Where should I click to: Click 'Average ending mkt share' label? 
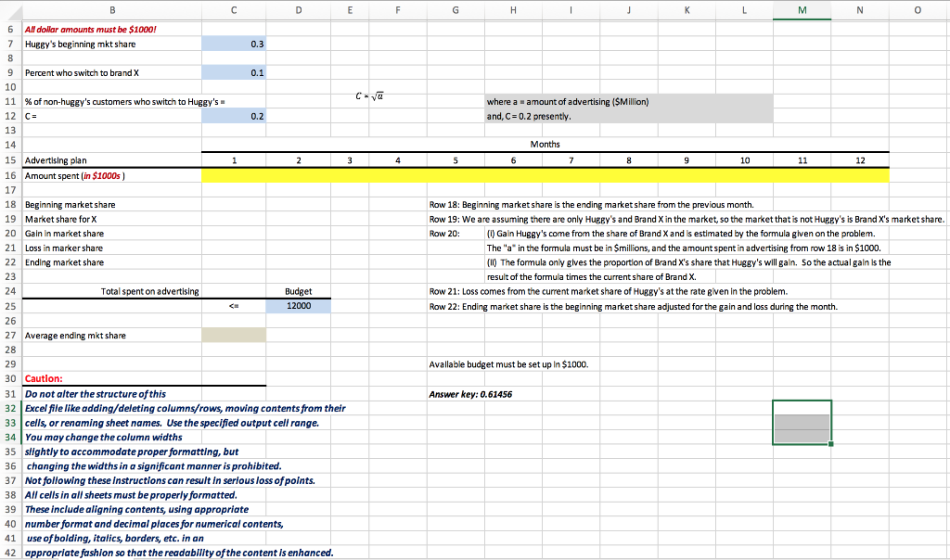click(75, 336)
